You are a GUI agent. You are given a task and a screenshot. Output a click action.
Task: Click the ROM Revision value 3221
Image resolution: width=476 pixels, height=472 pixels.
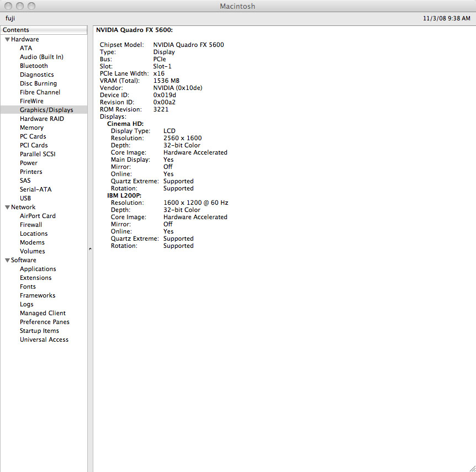click(161, 109)
